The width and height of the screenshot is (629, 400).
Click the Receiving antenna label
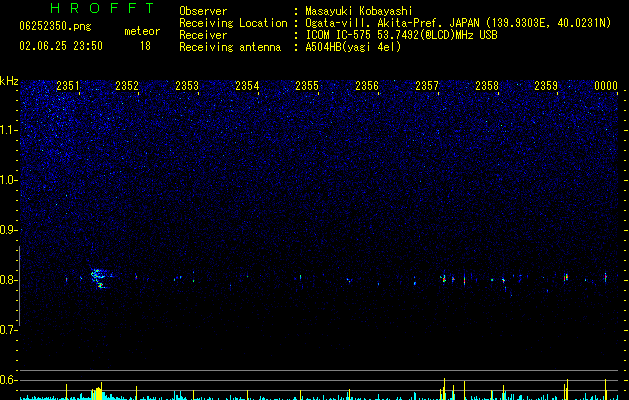(230, 47)
